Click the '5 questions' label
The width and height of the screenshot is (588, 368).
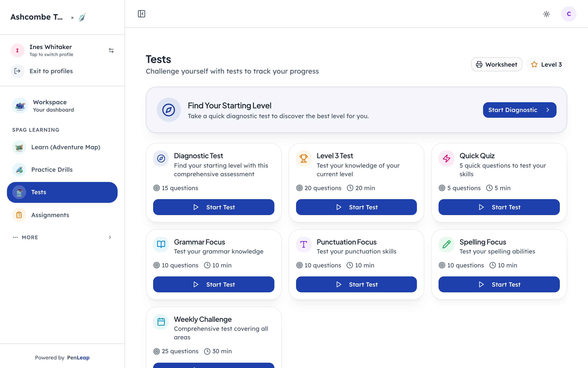pyautogui.click(x=464, y=188)
